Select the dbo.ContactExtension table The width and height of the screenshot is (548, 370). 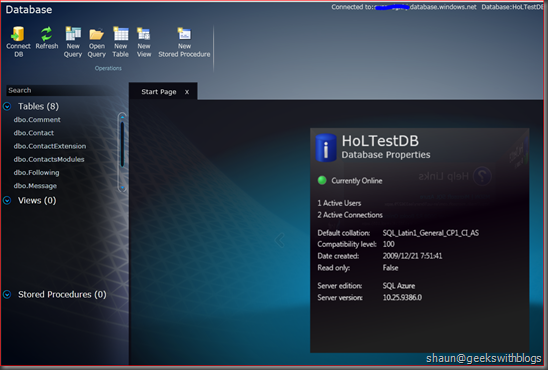point(50,146)
